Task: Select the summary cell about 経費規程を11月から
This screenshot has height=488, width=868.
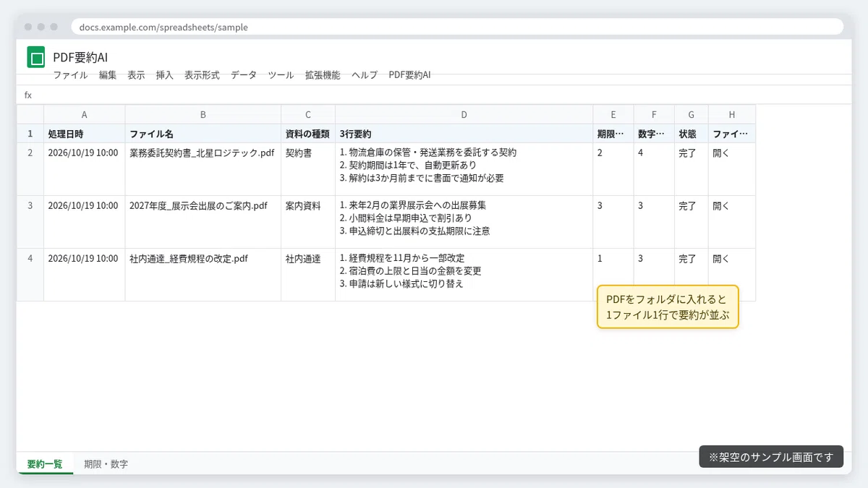Action: (464, 275)
